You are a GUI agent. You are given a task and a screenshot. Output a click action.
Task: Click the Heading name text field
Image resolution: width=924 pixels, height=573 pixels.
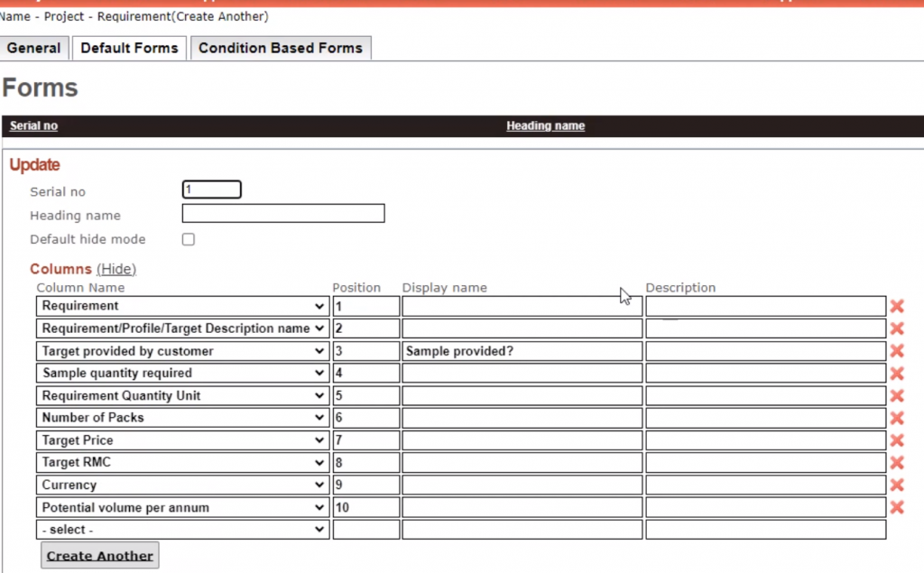pyautogui.click(x=283, y=214)
